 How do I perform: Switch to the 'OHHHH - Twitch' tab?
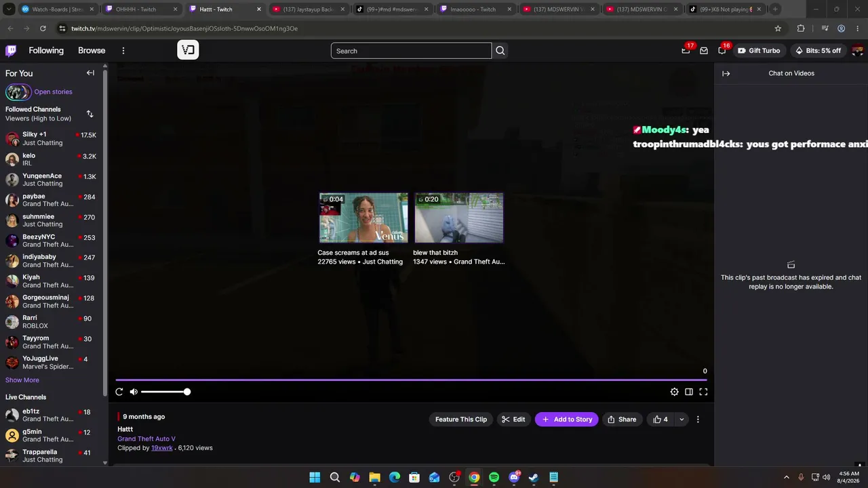click(141, 9)
